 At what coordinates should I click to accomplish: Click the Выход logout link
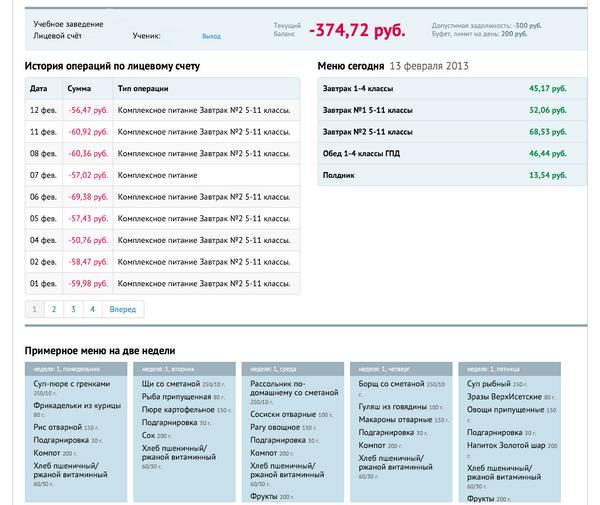(x=211, y=36)
